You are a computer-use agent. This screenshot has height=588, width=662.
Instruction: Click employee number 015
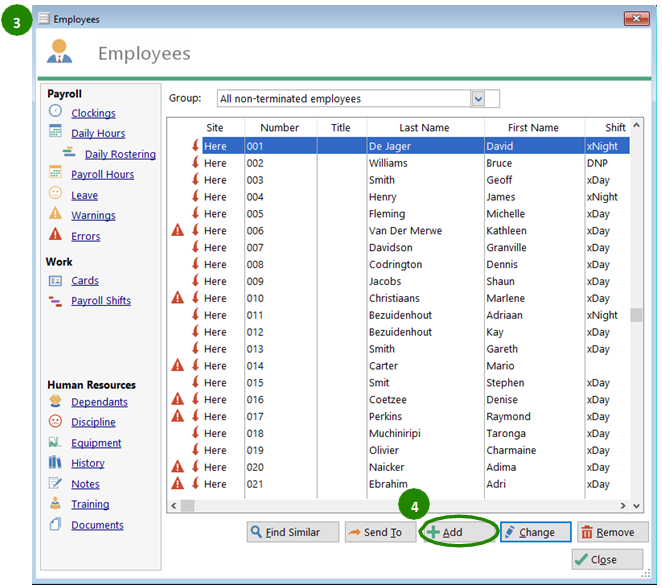[x=255, y=382]
